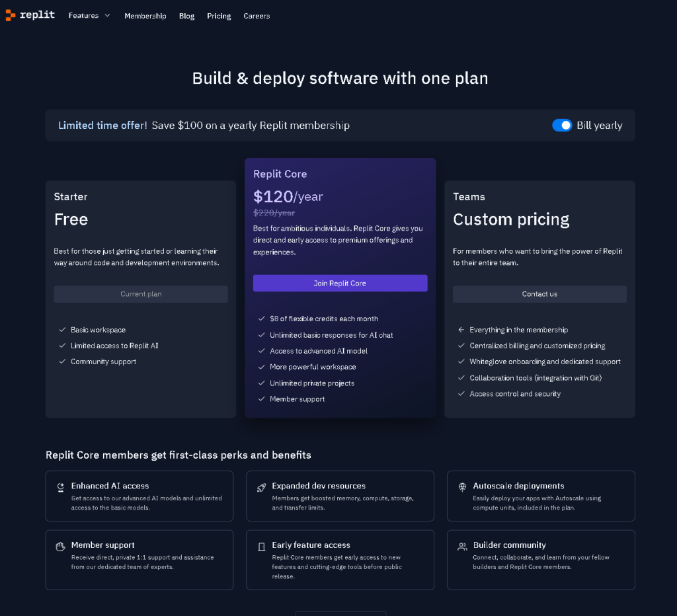Screen dimensions: 677x616
Task: Click the Autoscale deployments globe icon
Action: click(462, 487)
